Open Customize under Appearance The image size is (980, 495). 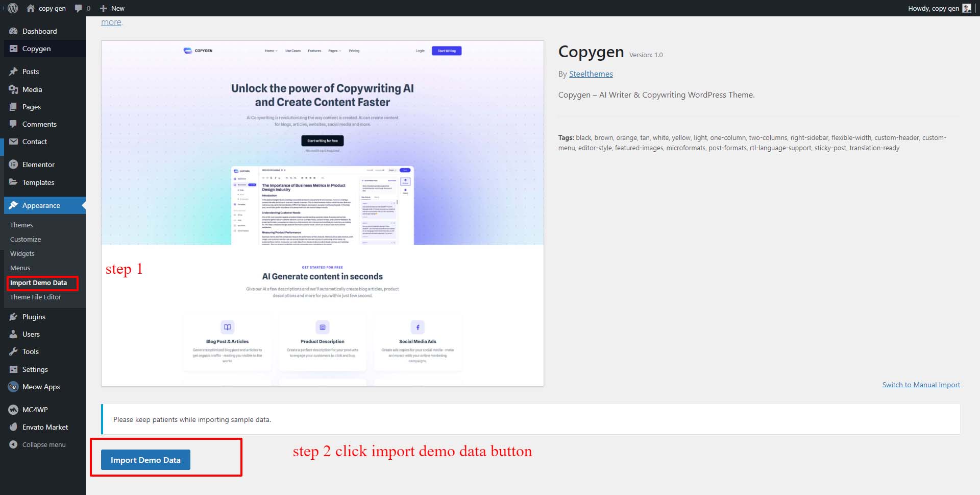coord(26,239)
